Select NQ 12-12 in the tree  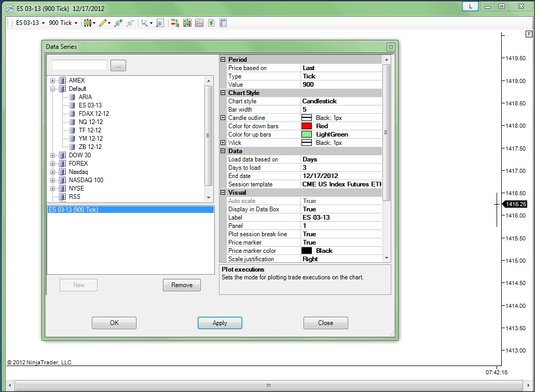coord(90,122)
